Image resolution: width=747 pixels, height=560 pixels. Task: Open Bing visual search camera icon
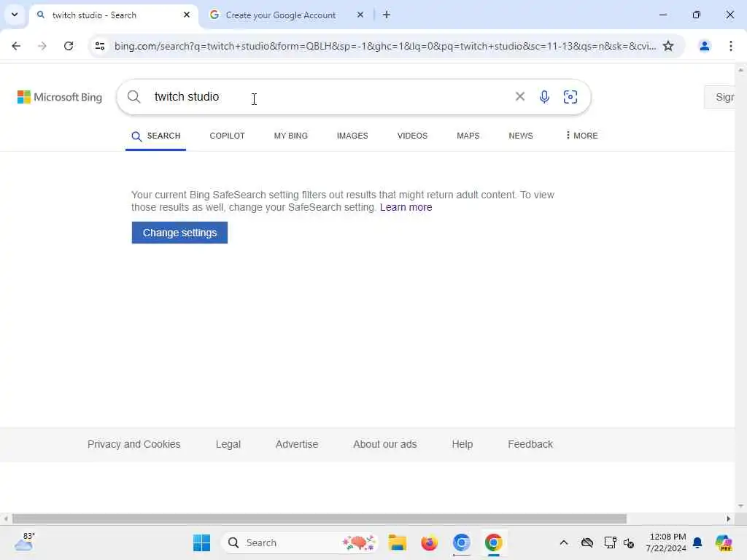point(570,97)
